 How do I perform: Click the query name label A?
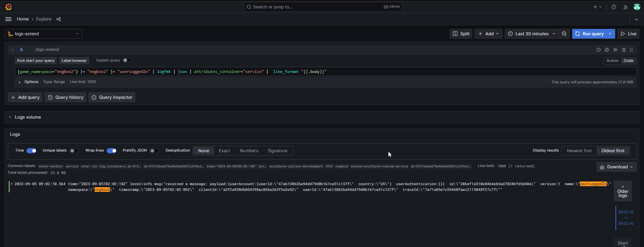(21, 49)
